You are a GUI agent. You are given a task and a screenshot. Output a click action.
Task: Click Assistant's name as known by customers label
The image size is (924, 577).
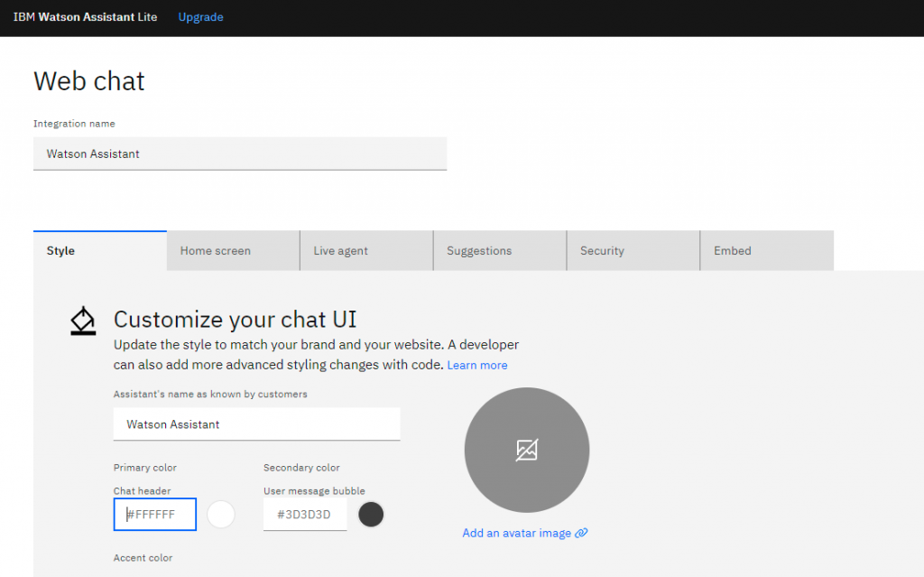210,394
